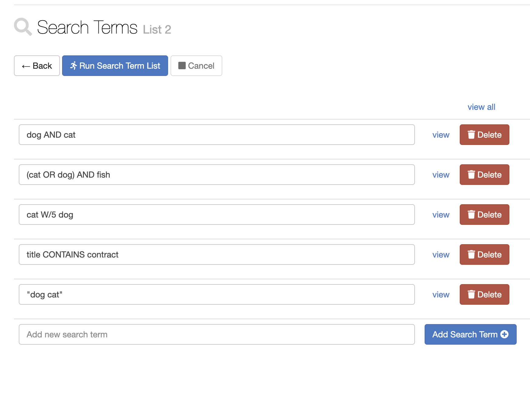530x420 pixels.
Task: Click 'view' for '(cat OR dog) AND fish'
Action: tap(441, 175)
